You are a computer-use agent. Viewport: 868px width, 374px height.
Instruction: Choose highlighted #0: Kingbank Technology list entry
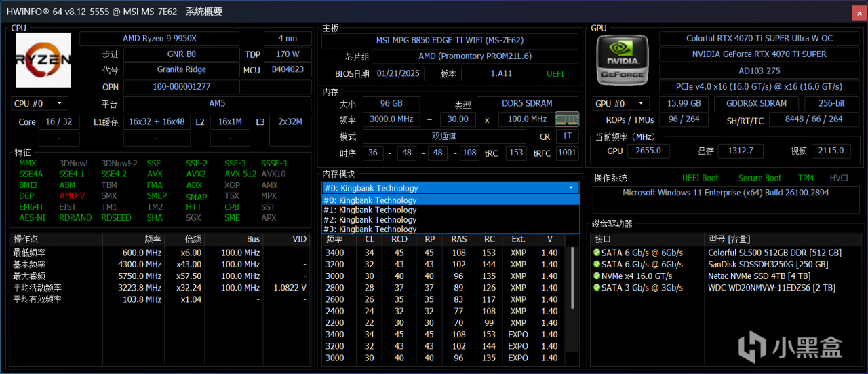pyautogui.click(x=450, y=200)
